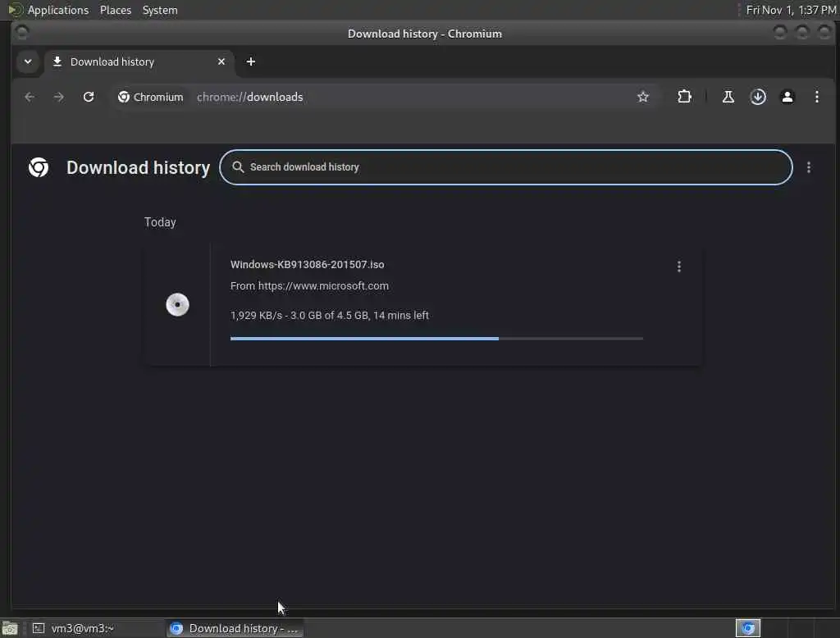Click the Chromium workspace switcher thumbnail

coord(748,628)
